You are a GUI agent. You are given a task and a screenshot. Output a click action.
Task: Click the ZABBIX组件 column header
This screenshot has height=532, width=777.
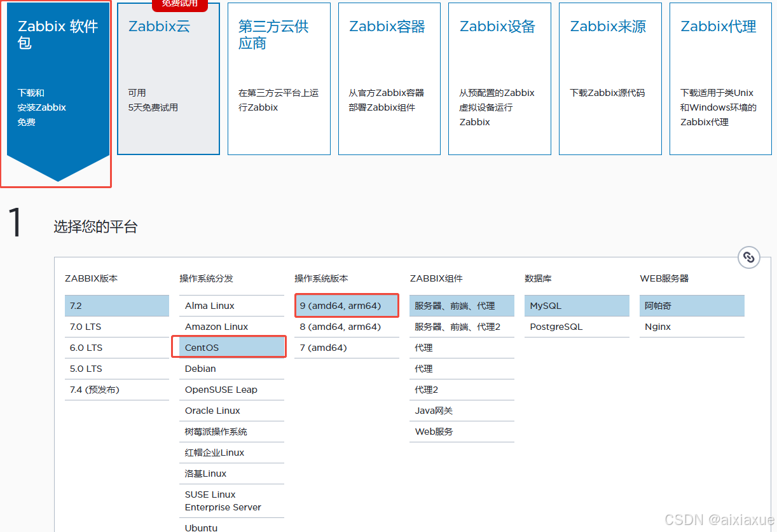[436, 278]
